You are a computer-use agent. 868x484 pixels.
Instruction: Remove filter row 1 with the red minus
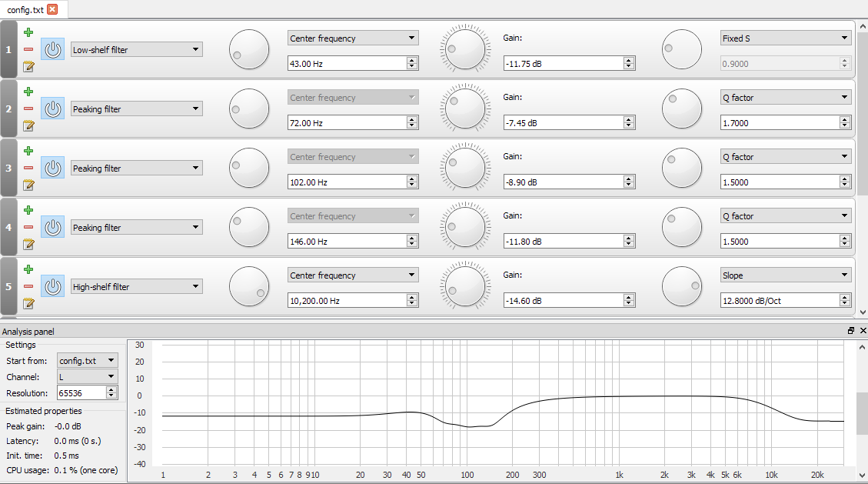point(28,49)
